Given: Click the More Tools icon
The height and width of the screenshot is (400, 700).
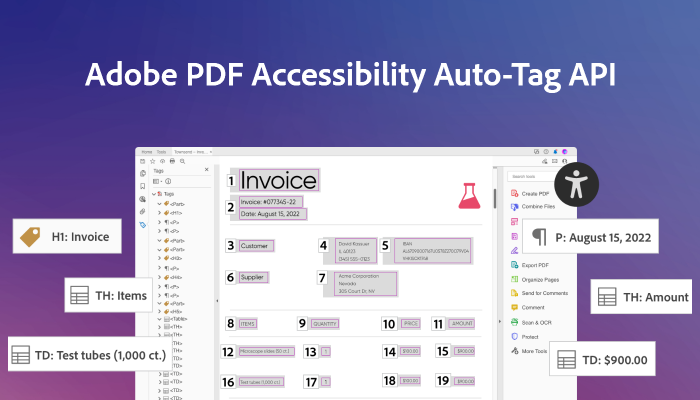Looking at the screenshot, I should (514, 351).
